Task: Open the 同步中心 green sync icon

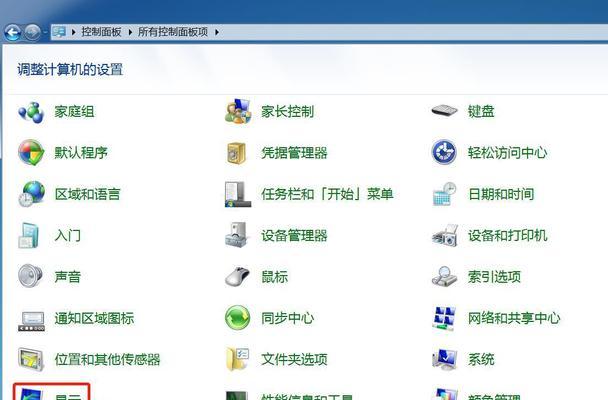Action: (x=237, y=318)
